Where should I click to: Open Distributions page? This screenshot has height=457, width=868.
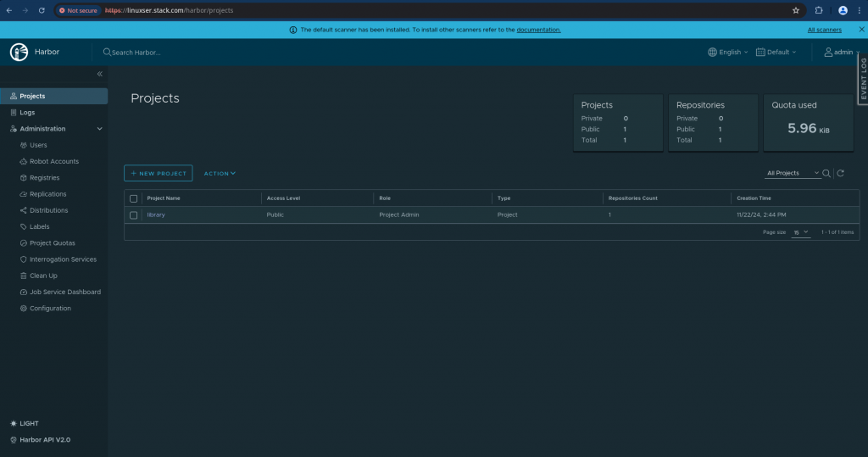tap(48, 210)
